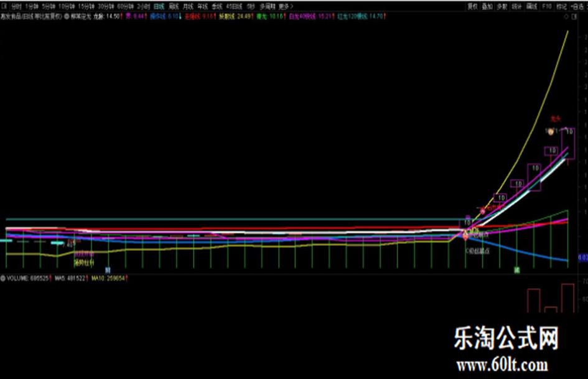Select the 5分钟 period tab
Image resolution: width=588 pixels, height=379 pixels.
48,6
